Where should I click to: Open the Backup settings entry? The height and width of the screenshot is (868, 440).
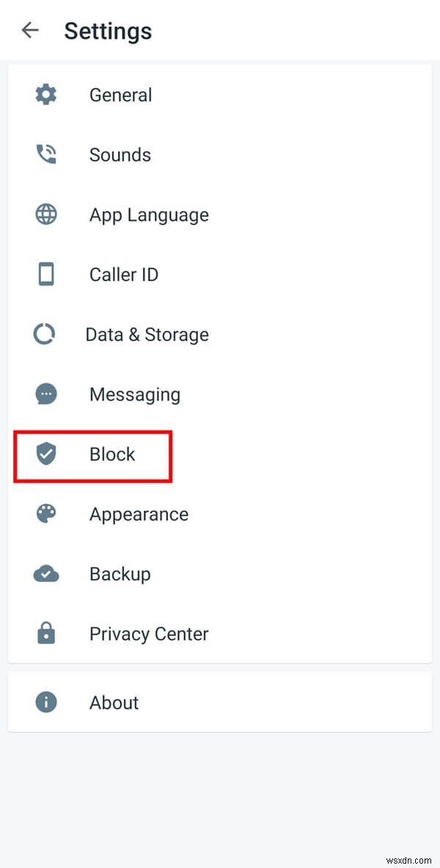click(x=120, y=574)
